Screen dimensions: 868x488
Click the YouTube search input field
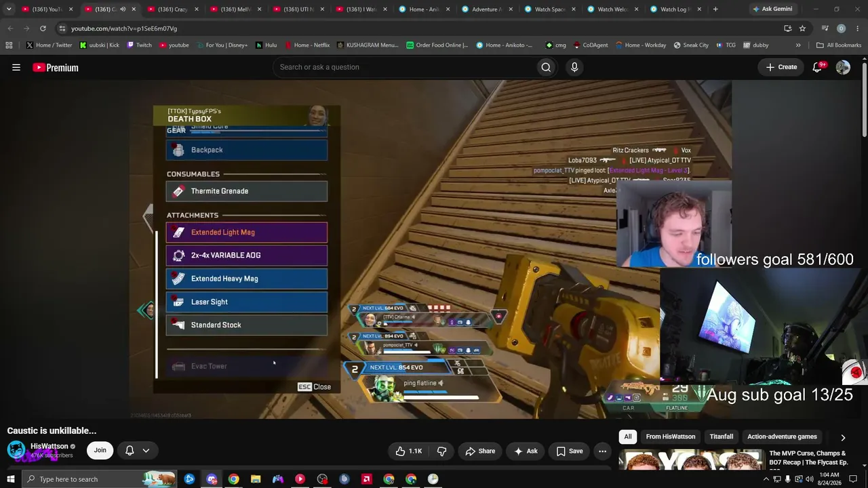[x=404, y=67]
